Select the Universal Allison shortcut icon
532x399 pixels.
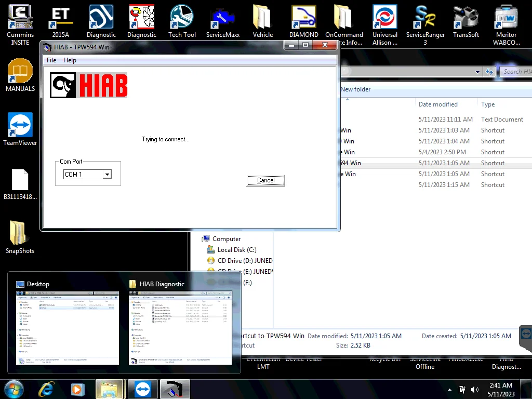pos(385,18)
